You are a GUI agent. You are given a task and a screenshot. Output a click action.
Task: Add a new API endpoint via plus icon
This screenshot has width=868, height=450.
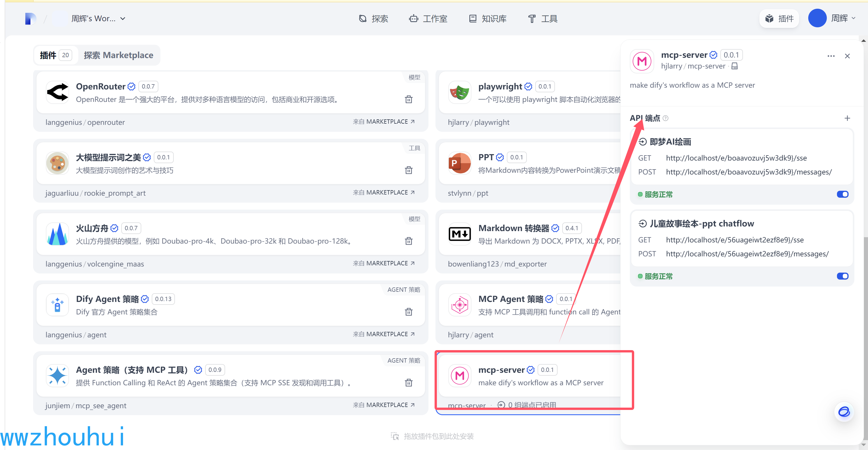848,118
